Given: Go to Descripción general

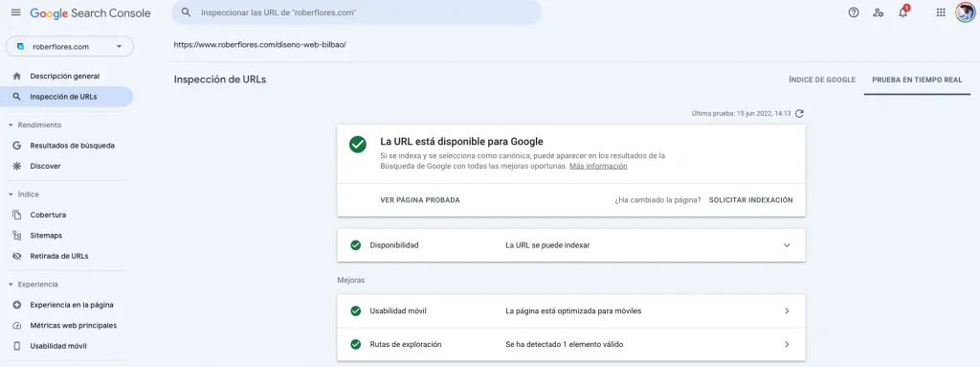Looking at the screenshot, I should (x=65, y=76).
